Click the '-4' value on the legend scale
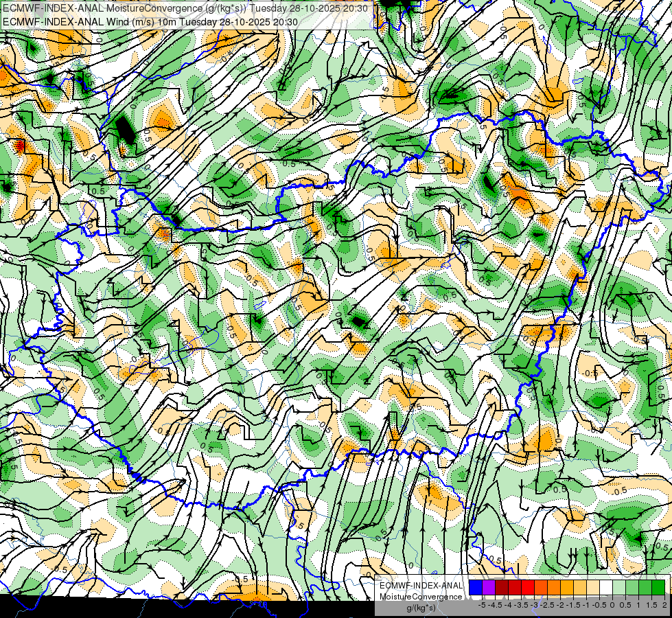Image resolution: width=672 pixels, height=618 pixels. [x=508, y=605]
